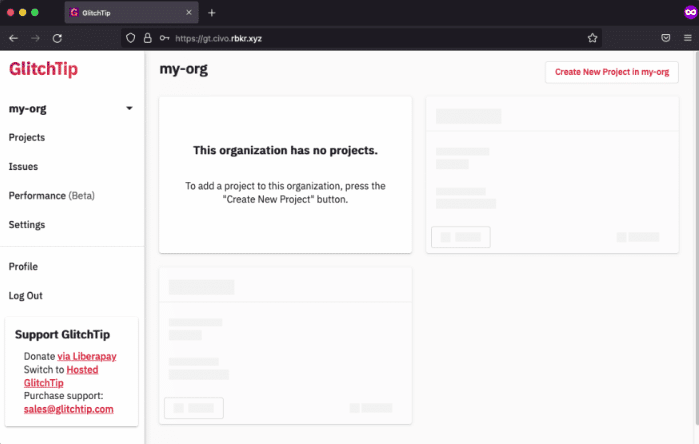Reload the page with refresh icon

[57, 38]
